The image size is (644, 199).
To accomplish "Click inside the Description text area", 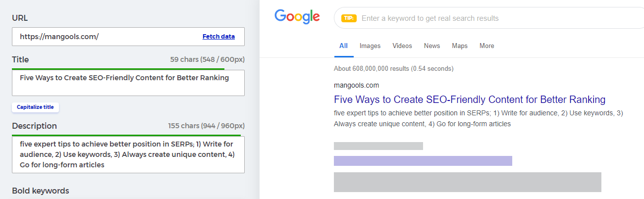I will pos(128,154).
